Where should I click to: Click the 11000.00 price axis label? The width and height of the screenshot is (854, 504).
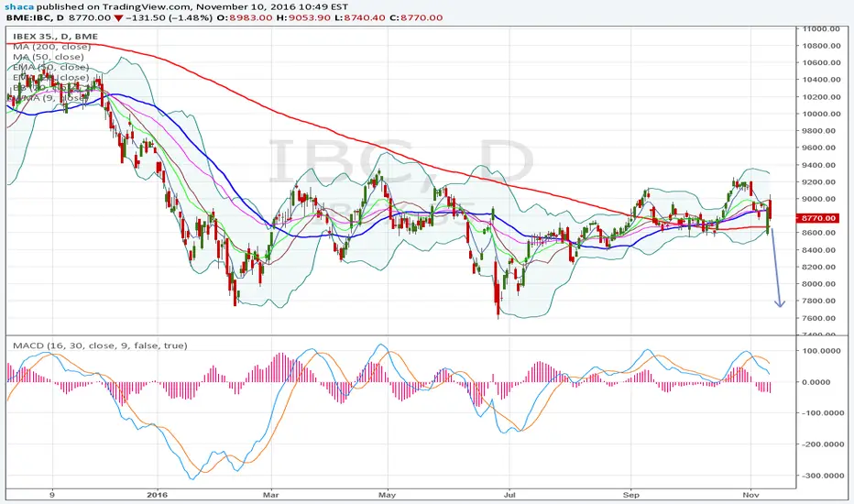[821, 29]
